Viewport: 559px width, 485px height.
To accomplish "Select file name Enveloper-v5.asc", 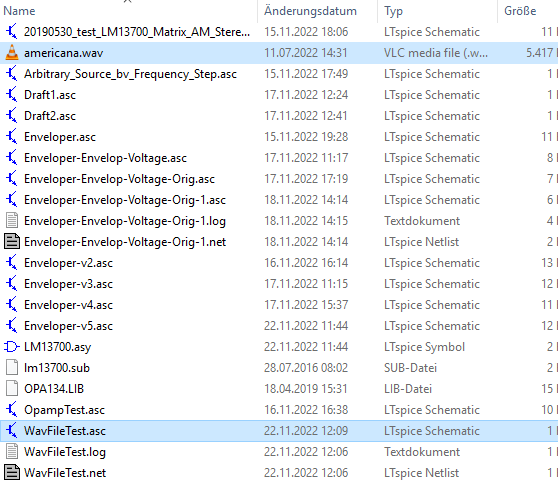I will click(x=68, y=327).
